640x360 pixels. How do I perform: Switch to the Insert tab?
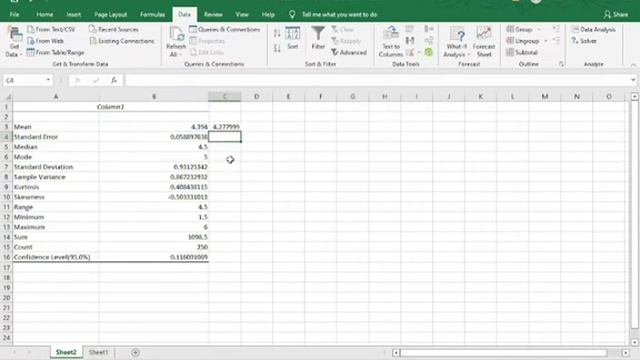click(73, 14)
